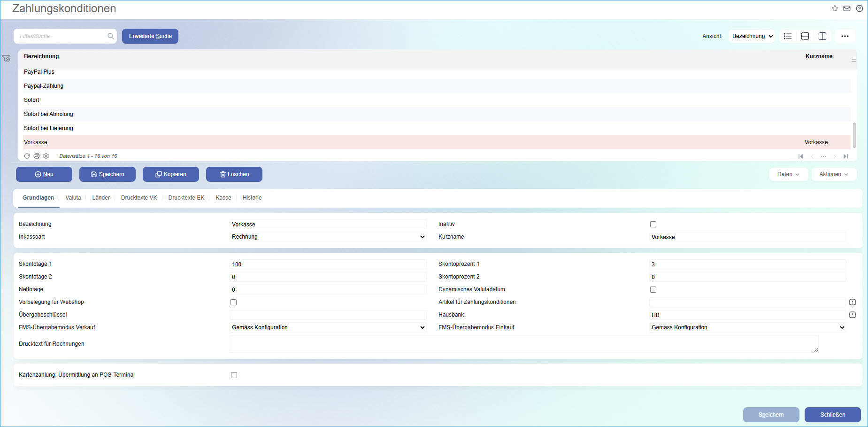Viewport: 868px width, 427px height.
Task: Open the Drucktexte VK tab
Action: click(139, 198)
